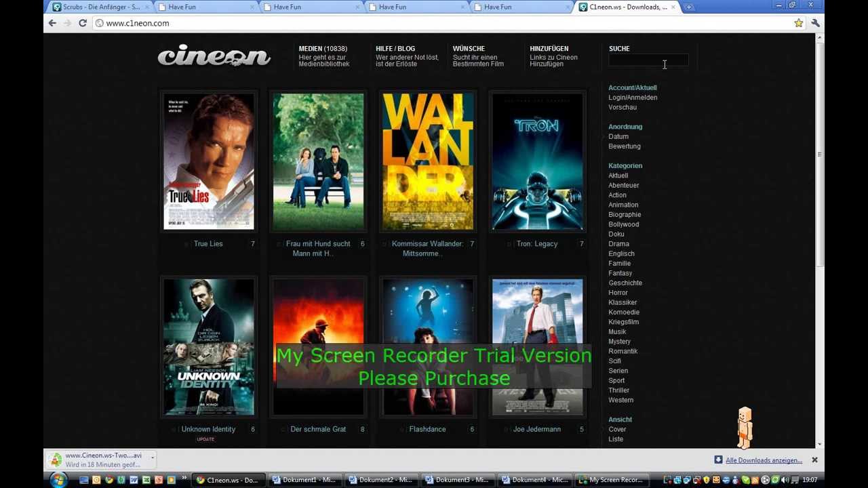Close the Scrubs - Die Anfänger tab
This screenshot has height=488, width=868.
147,7
